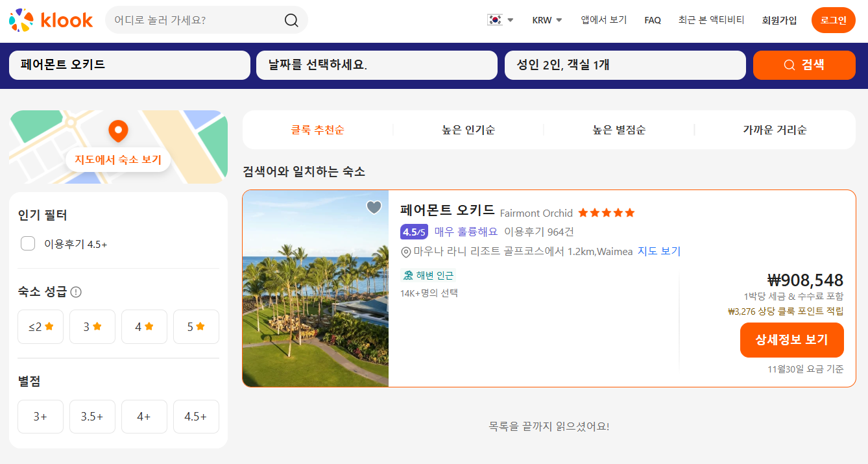868x464 pixels.
Task: Click the ₩908,548 price
Action: pos(805,280)
